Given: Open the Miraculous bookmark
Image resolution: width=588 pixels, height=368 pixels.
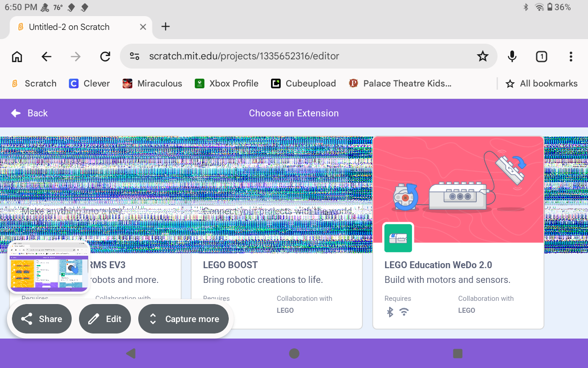Looking at the screenshot, I should pos(153,83).
